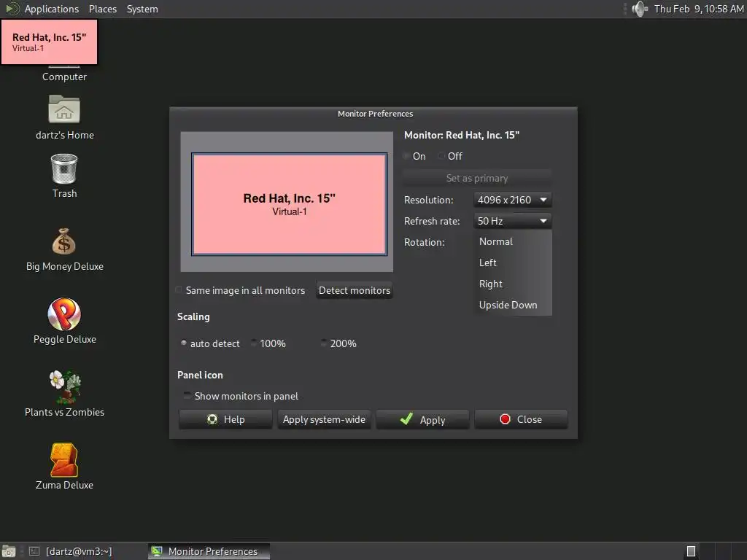Click the volume speaker icon in top panel
Viewport: 747px width, 560px height.
[639, 9]
